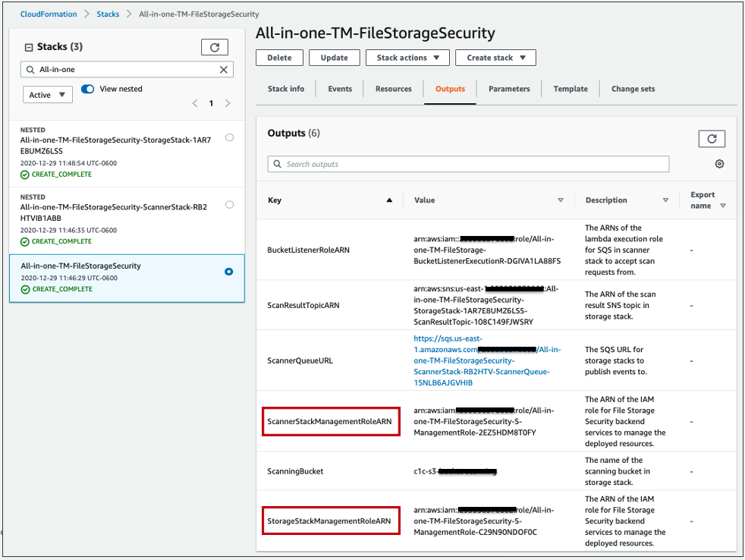Click the Delete stack button
This screenshot has width=745, height=560.
279,58
